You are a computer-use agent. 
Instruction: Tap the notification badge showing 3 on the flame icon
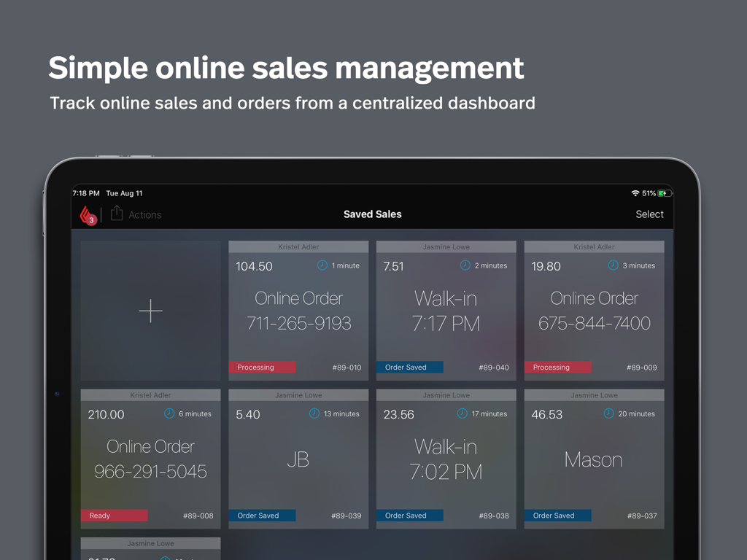click(92, 219)
